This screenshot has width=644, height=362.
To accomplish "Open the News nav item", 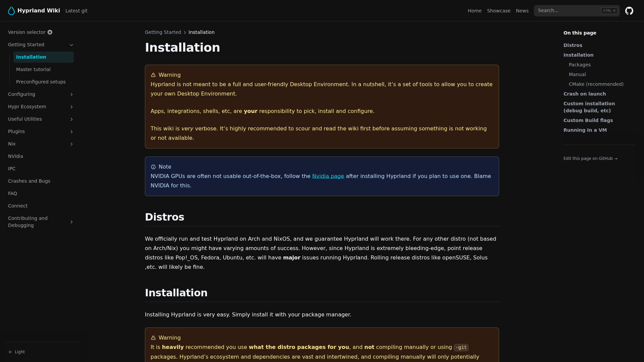I will 522,11.
